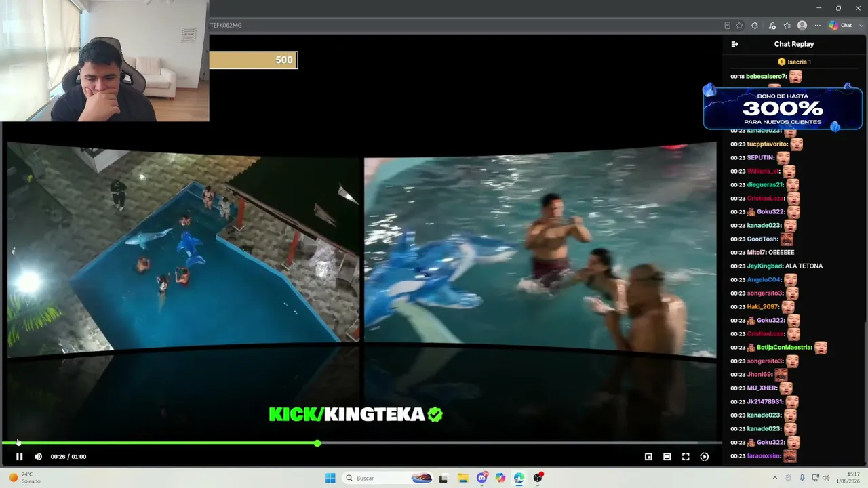Viewport: 868px width, 488px height.
Task: Click the KICK/KINGTEKA channel watermark link
Action: [355, 414]
